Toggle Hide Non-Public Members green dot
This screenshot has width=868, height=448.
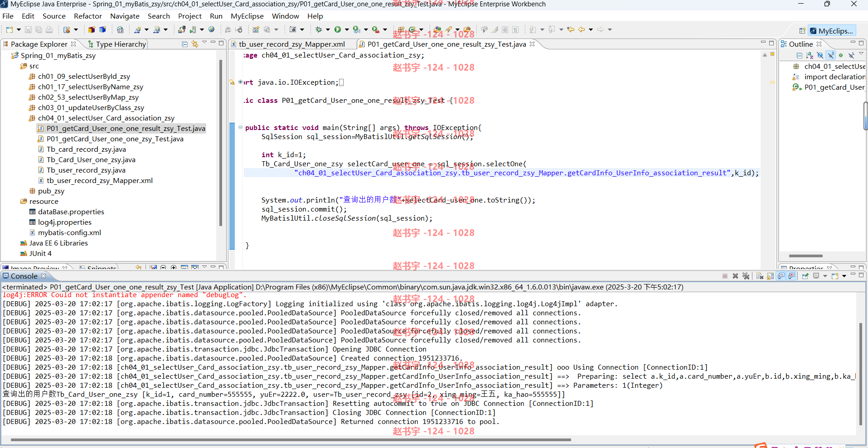tap(841, 55)
